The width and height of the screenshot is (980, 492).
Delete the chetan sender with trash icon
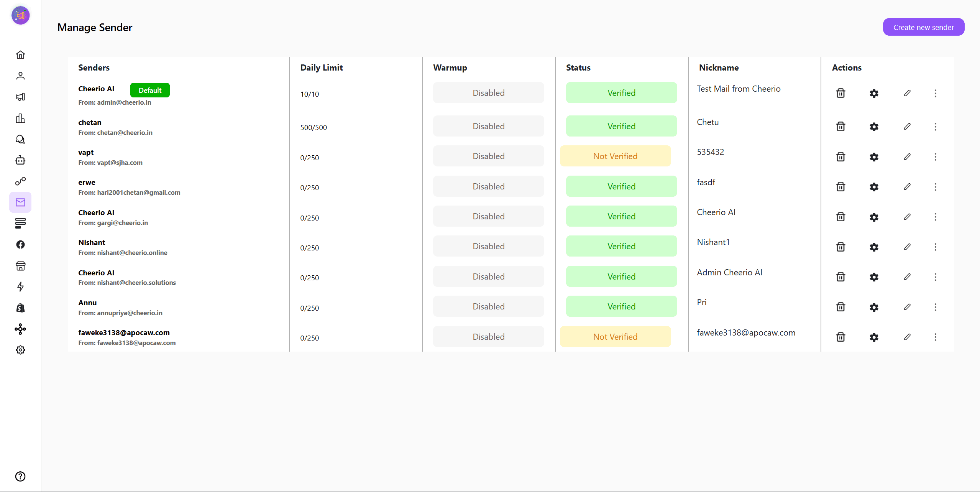tap(840, 127)
